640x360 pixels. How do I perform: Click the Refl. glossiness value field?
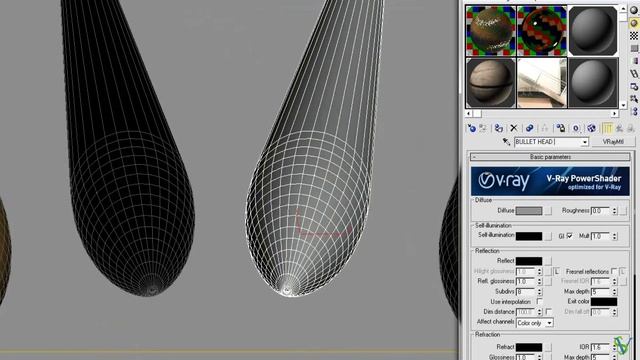(526, 281)
